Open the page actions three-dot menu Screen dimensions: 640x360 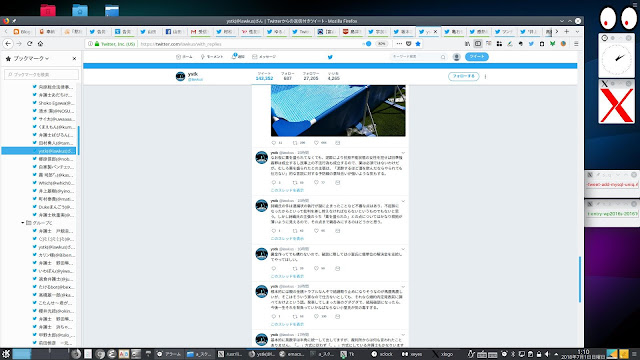[399, 44]
